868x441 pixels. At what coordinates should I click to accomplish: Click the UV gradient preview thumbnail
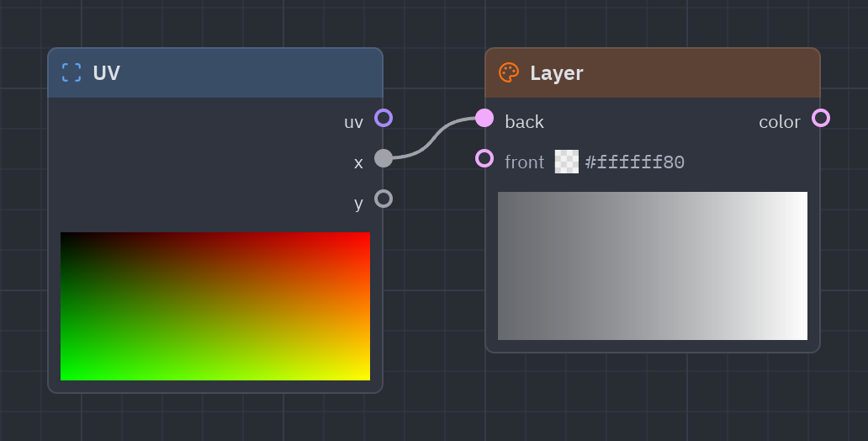(215, 306)
